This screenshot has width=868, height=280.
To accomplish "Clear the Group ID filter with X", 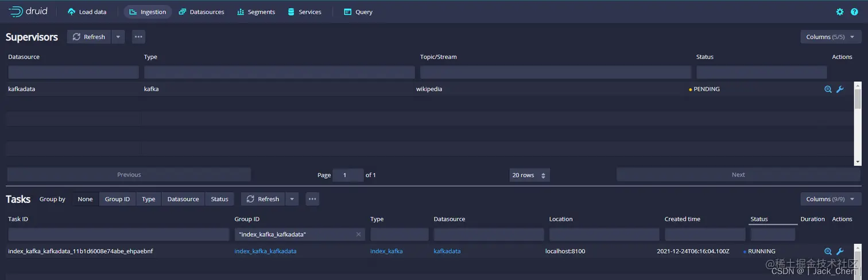I will point(358,235).
